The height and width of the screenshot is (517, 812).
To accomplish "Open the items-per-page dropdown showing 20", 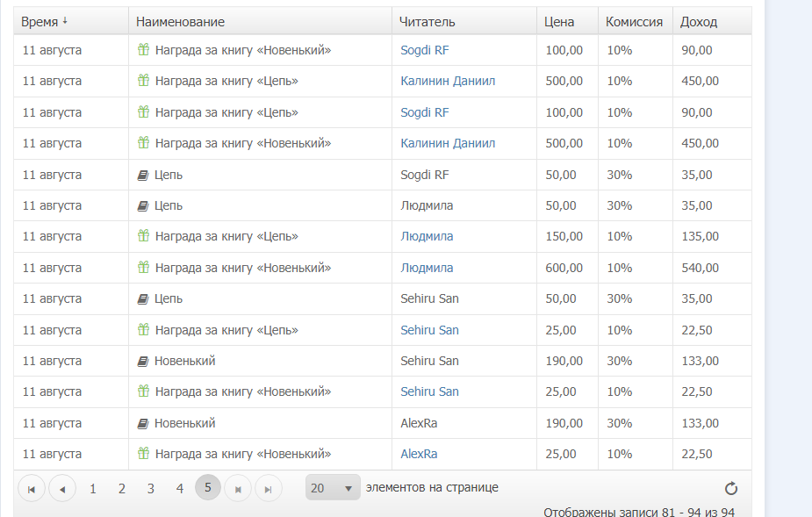I will pyautogui.click(x=333, y=488).
